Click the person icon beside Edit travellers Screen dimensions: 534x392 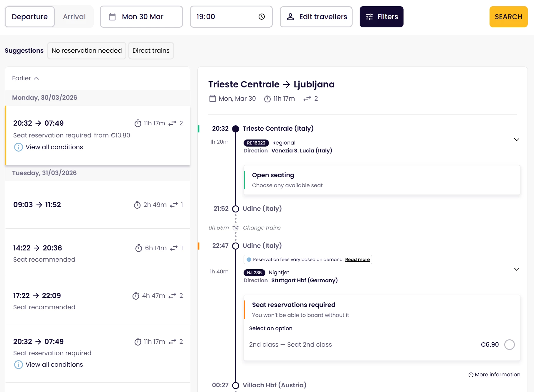click(x=290, y=17)
